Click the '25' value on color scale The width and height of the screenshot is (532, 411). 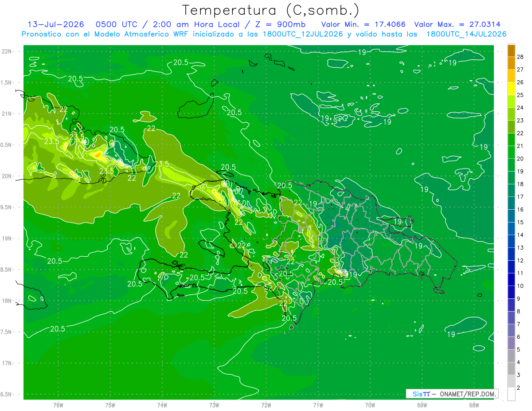click(x=520, y=95)
